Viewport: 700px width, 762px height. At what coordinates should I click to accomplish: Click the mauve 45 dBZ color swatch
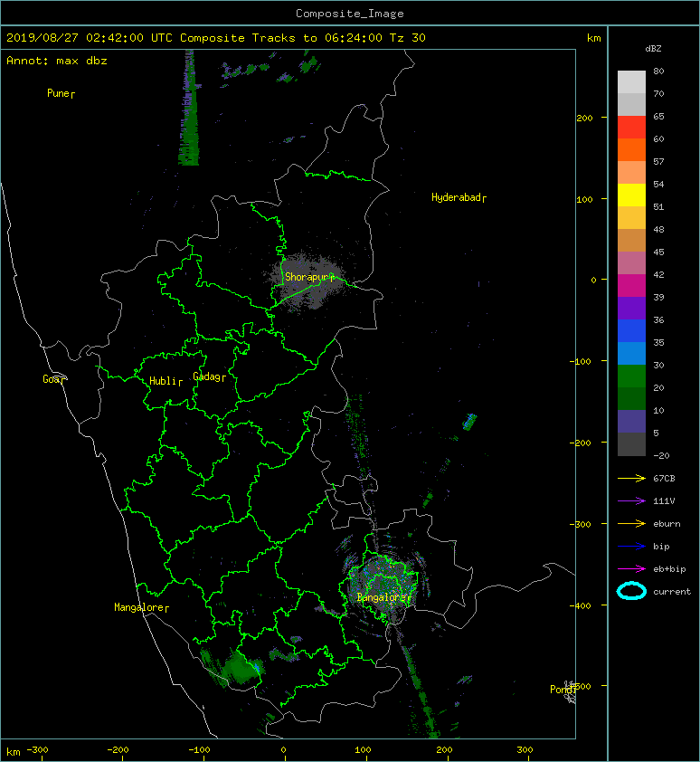[x=631, y=262]
